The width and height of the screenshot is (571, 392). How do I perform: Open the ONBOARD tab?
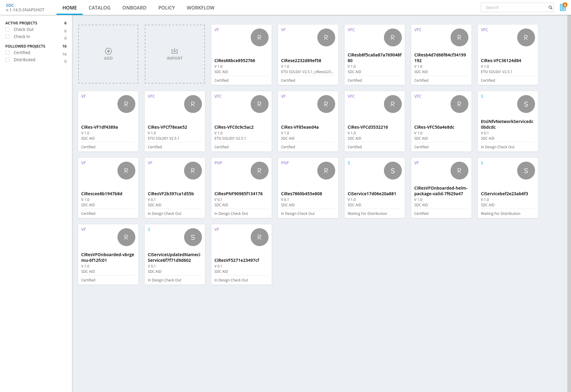(134, 8)
